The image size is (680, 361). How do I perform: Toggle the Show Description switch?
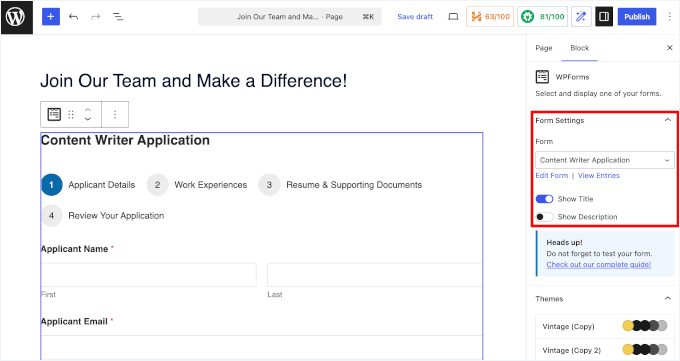coord(544,217)
